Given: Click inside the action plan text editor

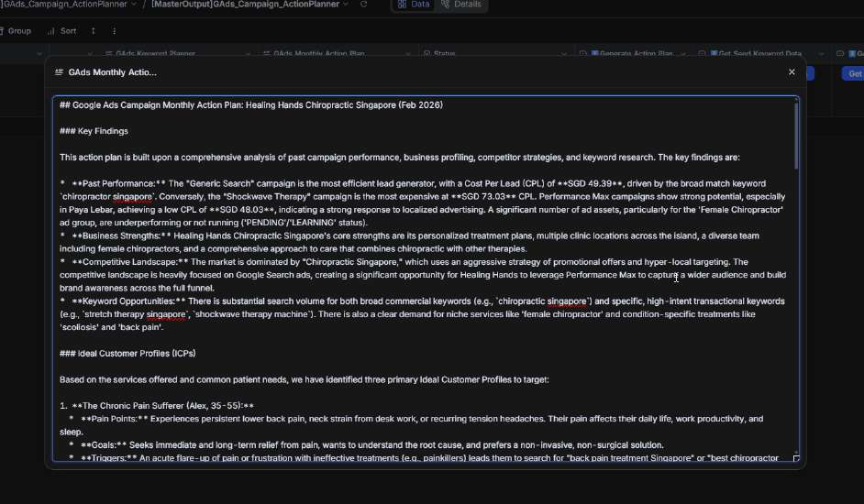Looking at the screenshot, I should (x=426, y=279).
